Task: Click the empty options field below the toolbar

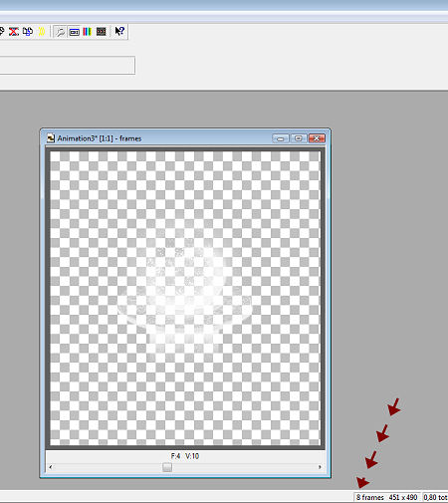Action: click(67, 65)
